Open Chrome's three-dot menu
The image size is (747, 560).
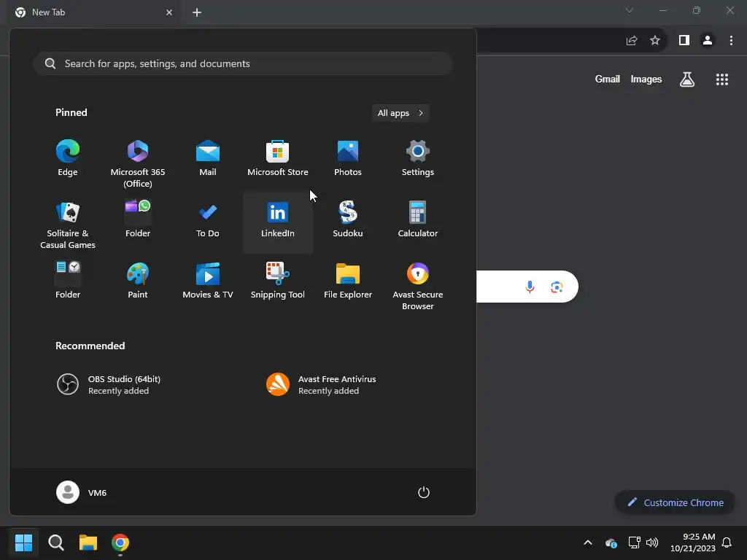(x=731, y=41)
